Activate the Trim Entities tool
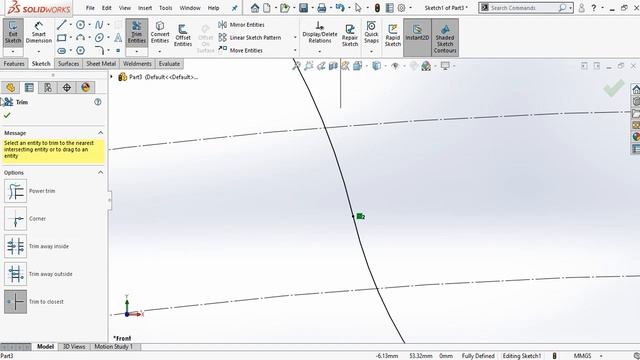 coord(137,33)
